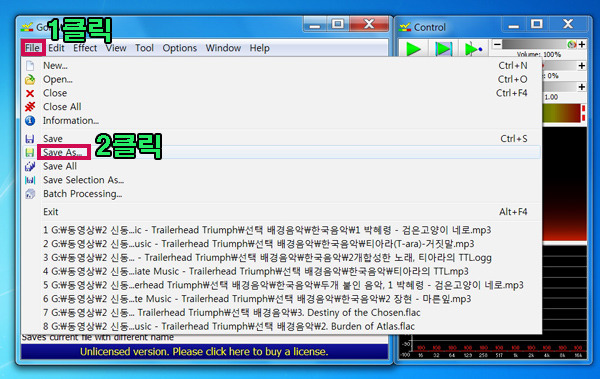
Task: Click the blue Information icon
Action: 30,121
